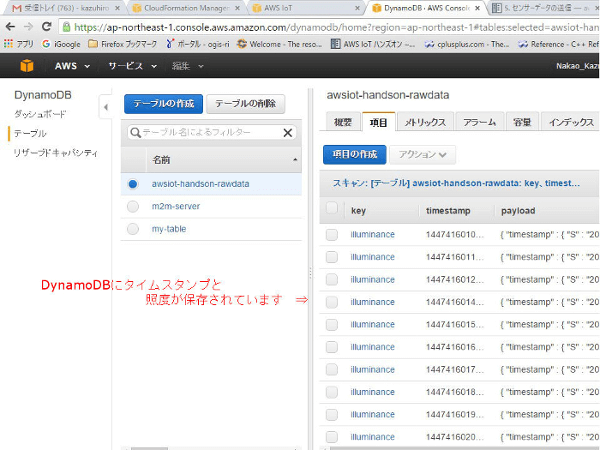Image resolution: width=600 pixels, height=450 pixels.
Task: Switch to the 項目 tab
Action: point(378,122)
